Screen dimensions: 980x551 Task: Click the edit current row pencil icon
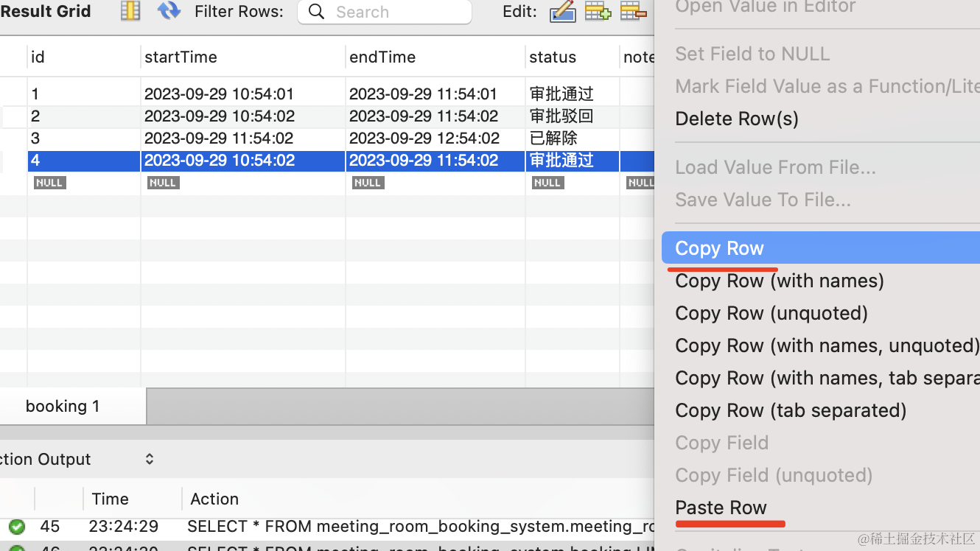[x=563, y=11]
